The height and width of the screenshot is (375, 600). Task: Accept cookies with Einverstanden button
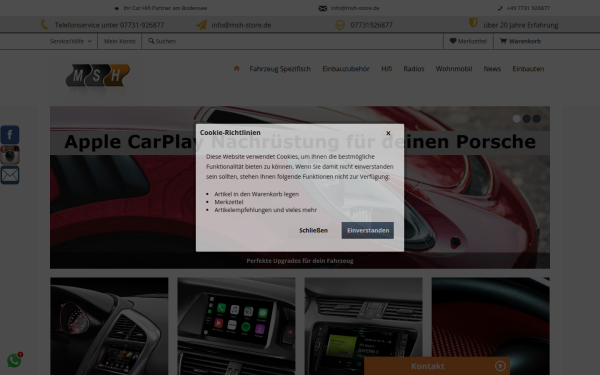[x=368, y=230]
